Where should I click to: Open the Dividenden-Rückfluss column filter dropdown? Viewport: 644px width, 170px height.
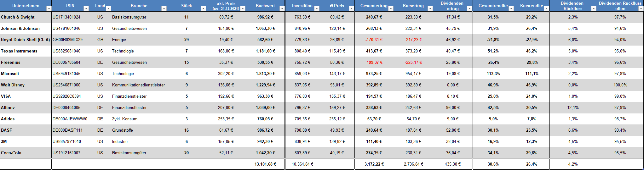coord(594,8)
